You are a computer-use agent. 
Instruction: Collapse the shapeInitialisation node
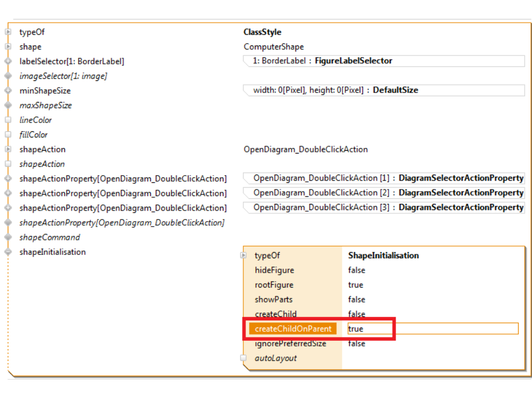(x=8, y=252)
